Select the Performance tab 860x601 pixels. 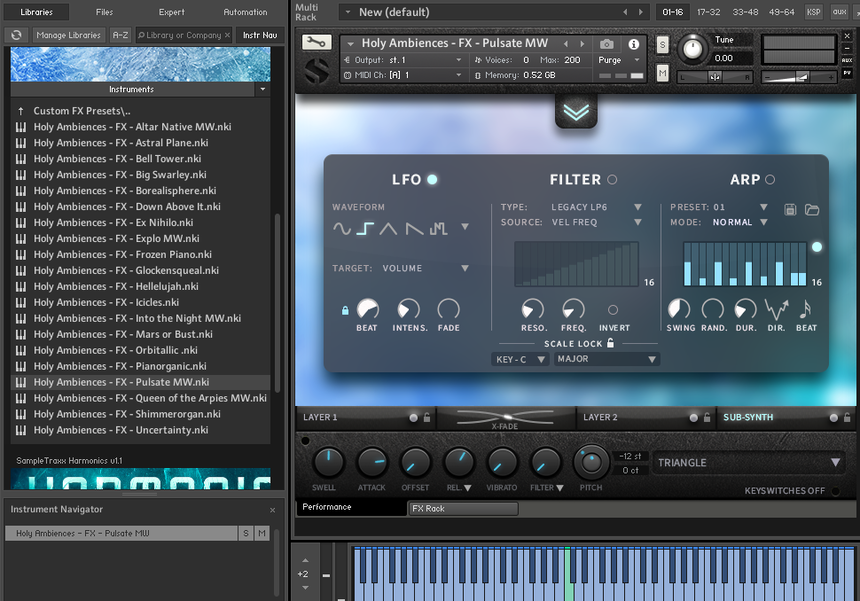click(x=351, y=507)
